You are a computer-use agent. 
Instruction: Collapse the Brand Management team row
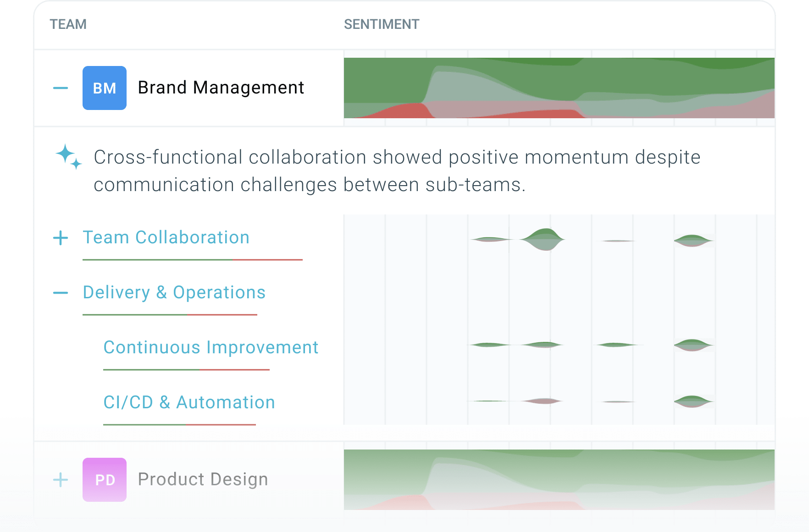pos(61,88)
